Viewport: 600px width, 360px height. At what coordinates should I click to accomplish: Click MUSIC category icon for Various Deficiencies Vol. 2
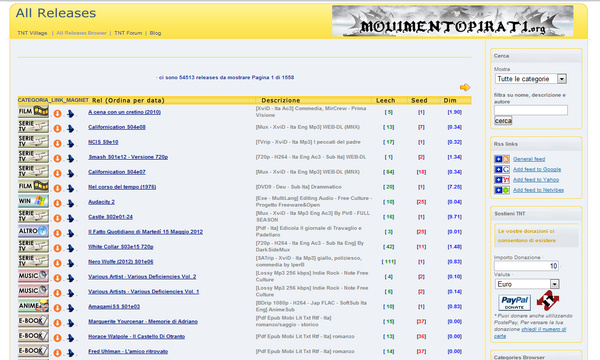click(x=33, y=275)
